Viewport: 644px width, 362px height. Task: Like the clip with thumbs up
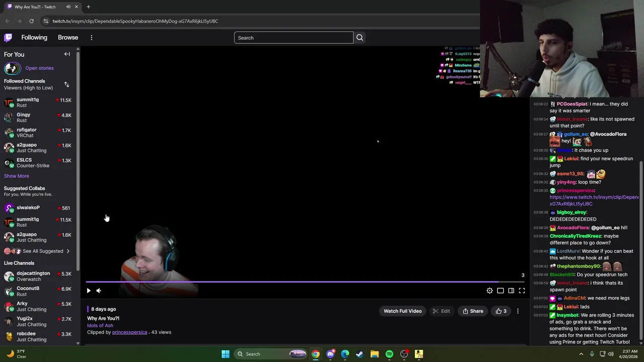(x=501, y=311)
